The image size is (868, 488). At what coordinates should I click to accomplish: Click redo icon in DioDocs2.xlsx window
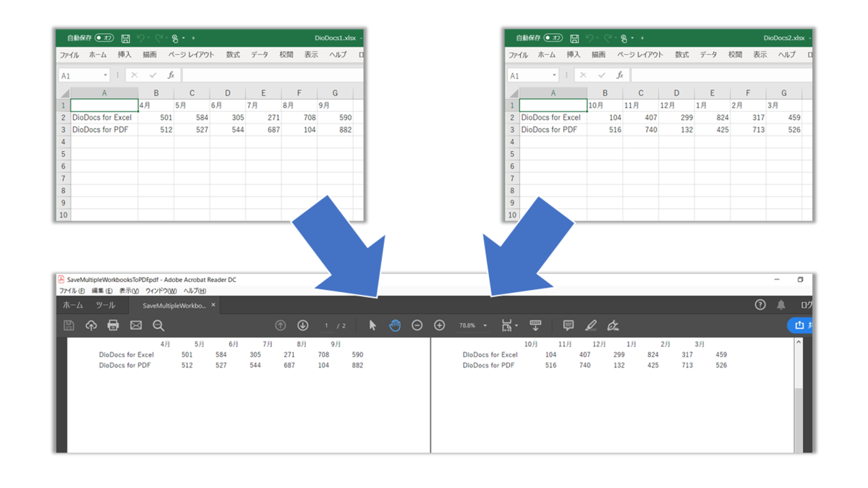pos(608,38)
